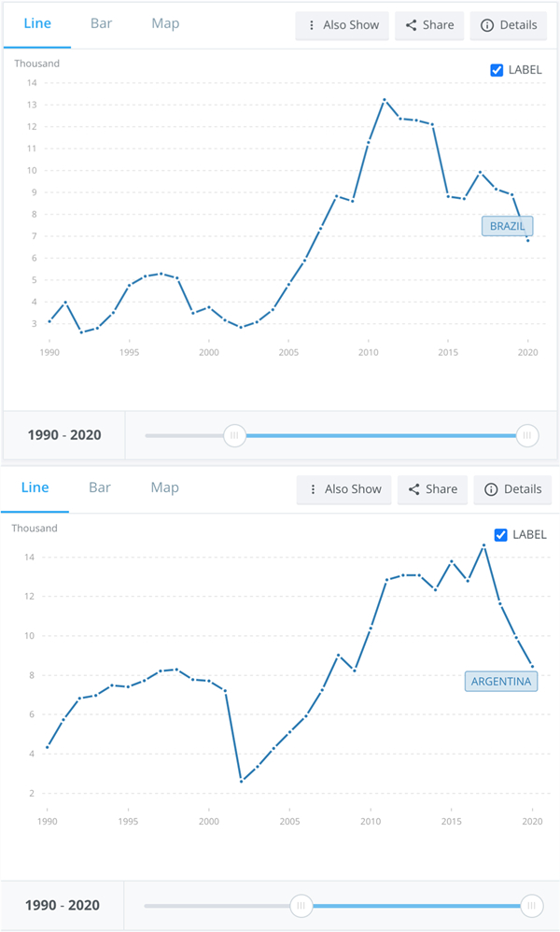Click right year slider handle in Argentina chart
The height and width of the screenshot is (932, 560).
(531, 905)
